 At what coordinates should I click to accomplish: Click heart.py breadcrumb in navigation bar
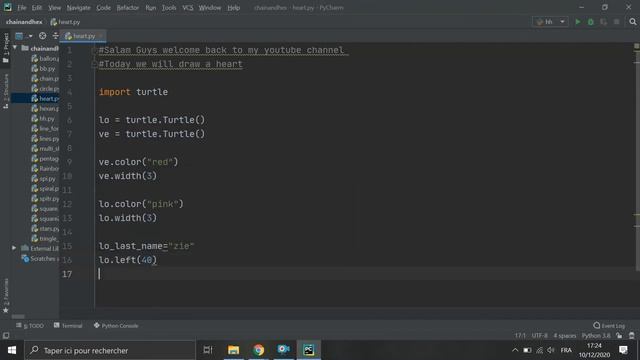click(65, 22)
